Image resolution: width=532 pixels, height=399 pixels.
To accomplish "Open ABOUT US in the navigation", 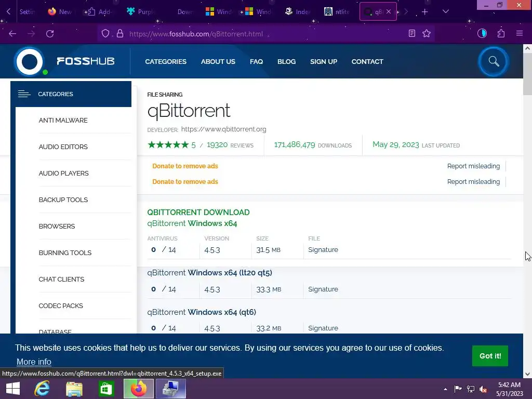I will point(218,61).
